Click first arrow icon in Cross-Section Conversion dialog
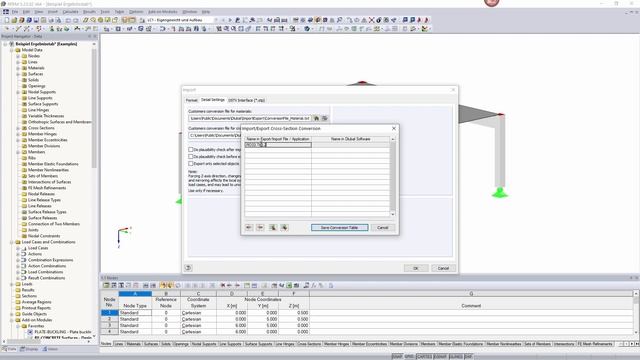This screenshot has height=360, width=640. pyautogui.click(x=249, y=227)
